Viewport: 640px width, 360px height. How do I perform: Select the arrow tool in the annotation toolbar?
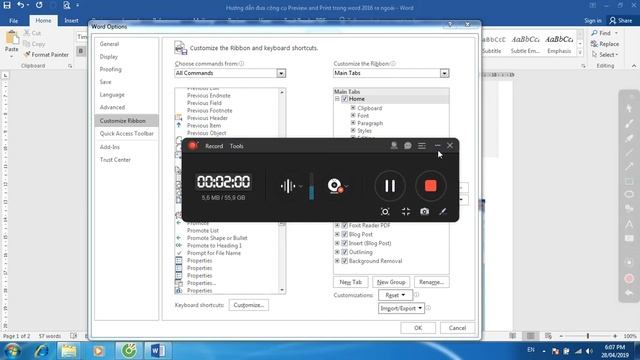[629, 167]
